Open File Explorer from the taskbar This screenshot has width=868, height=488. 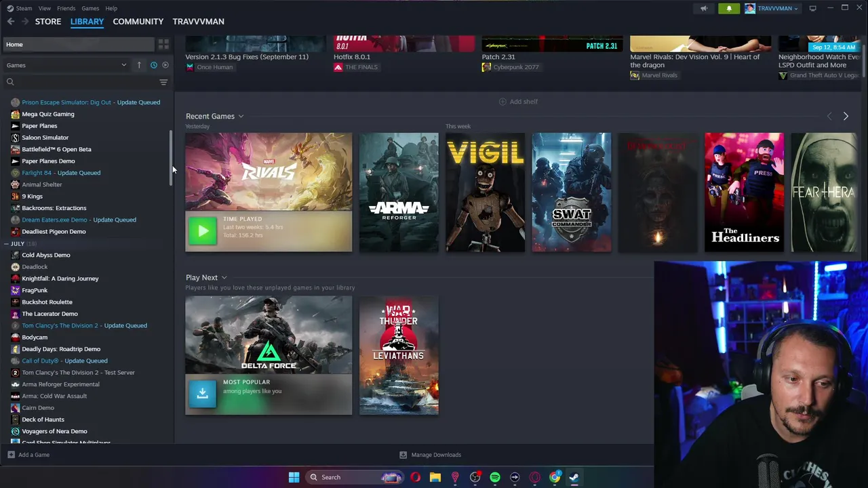(x=435, y=477)
